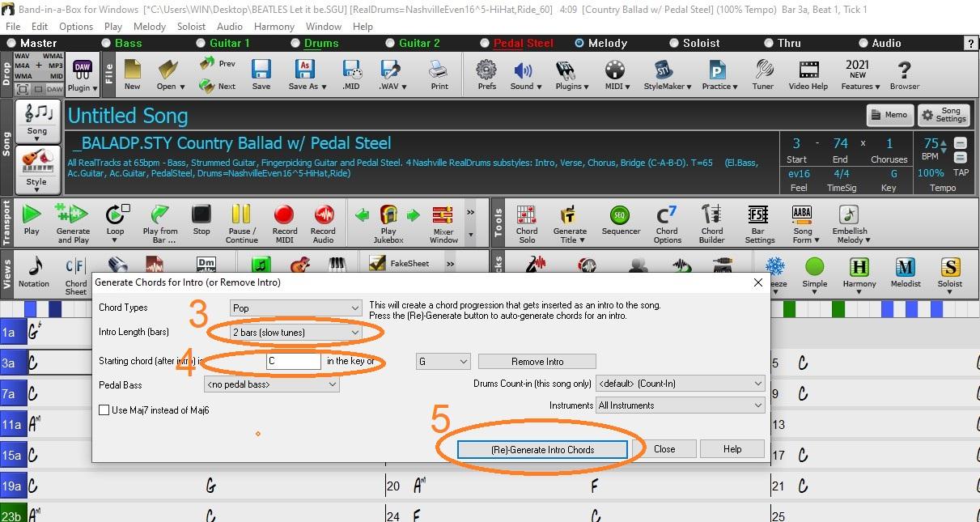Enable Use Maj7 instead of Maj6
This screenshot has height=522, width=980.
[x=104, y=410]
